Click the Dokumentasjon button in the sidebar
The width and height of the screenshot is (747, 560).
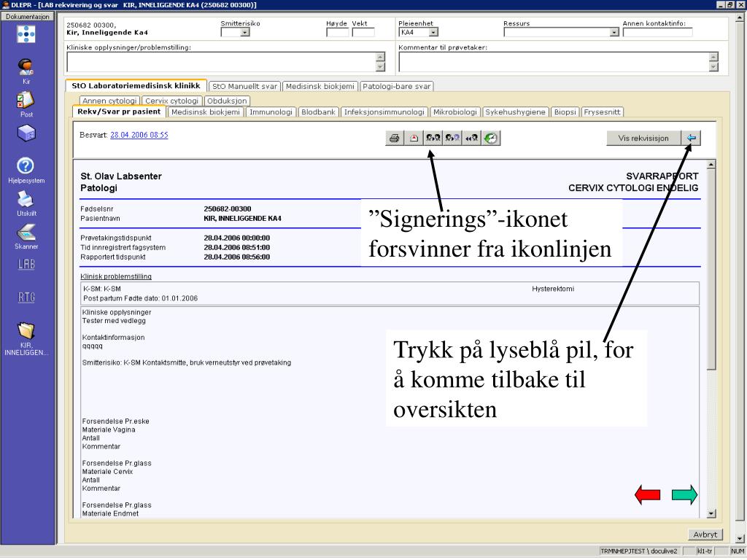28,16
